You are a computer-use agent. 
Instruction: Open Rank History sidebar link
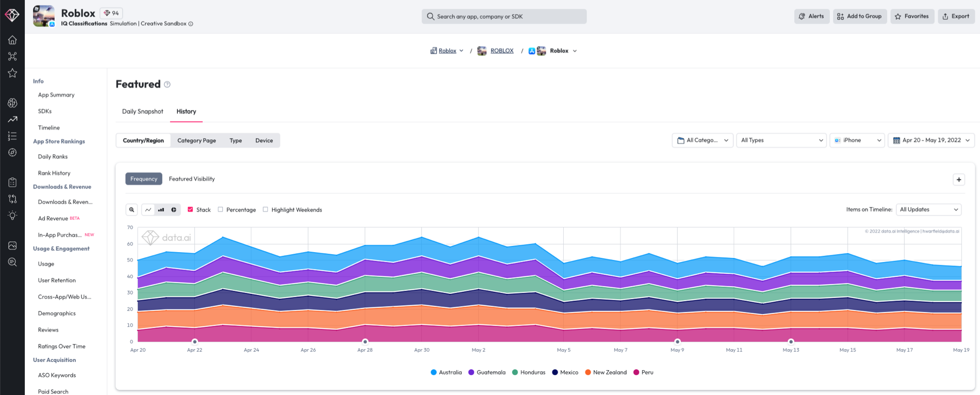coord(54,173)
